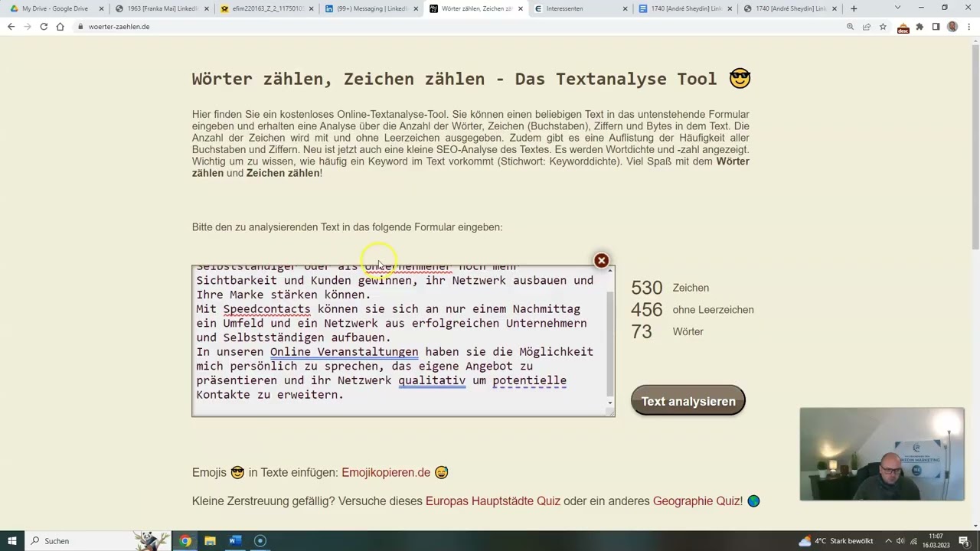Click the site lock icon in address bar
The width and height of the screenshot is (980, 551).
click(80, 26)
